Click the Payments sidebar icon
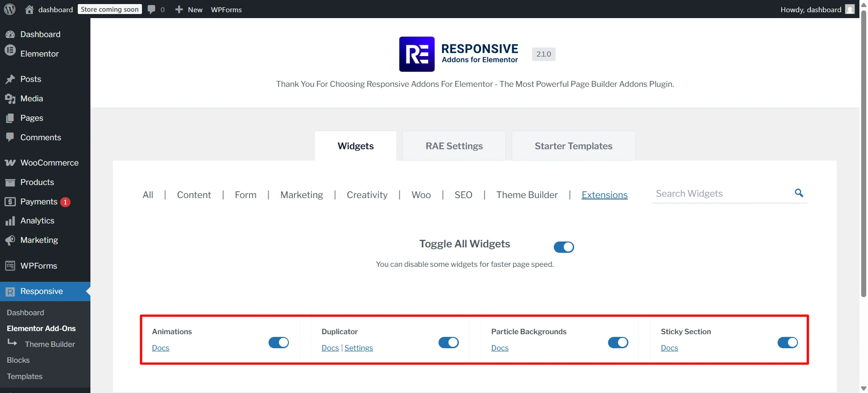 click(10, 202)
